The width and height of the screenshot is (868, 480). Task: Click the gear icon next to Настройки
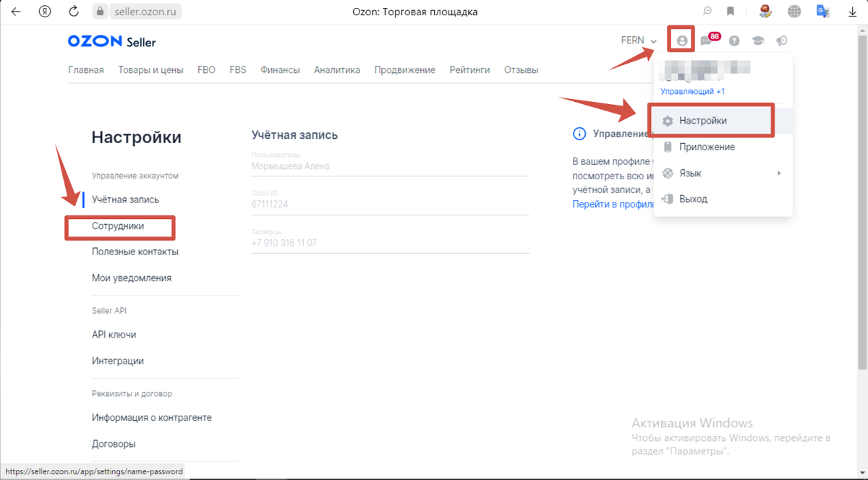(x=668, y=121)
